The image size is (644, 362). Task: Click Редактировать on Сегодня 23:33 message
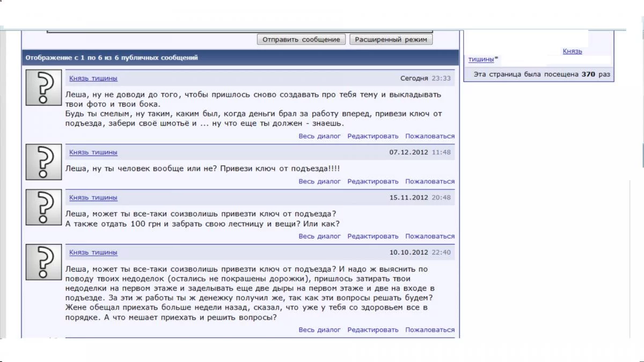(373, 136)
